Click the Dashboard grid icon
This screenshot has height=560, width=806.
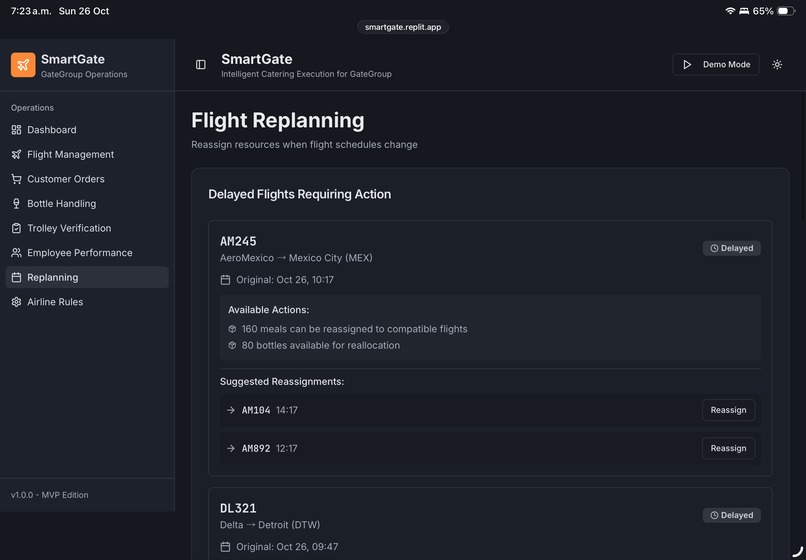point(16,130)
